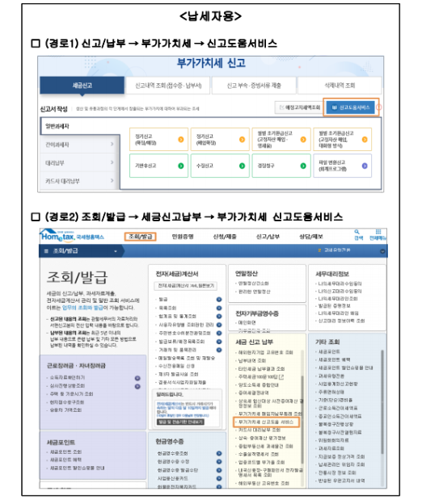
Task: Click arrow icon next to 거래처 및 품목관리
Action: point(219,350)
